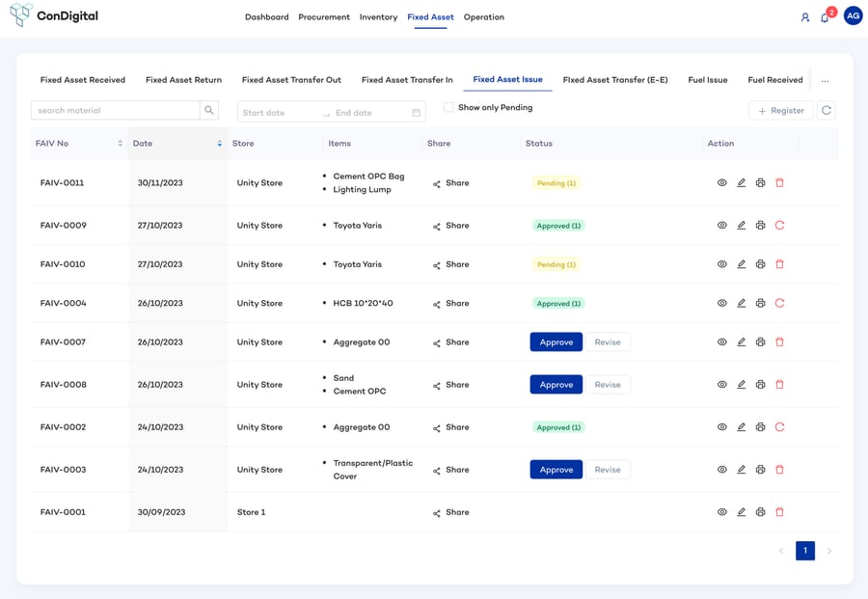
Task: Delete FAIV-0011 using trash icon
Action: (x=779, y=182)
